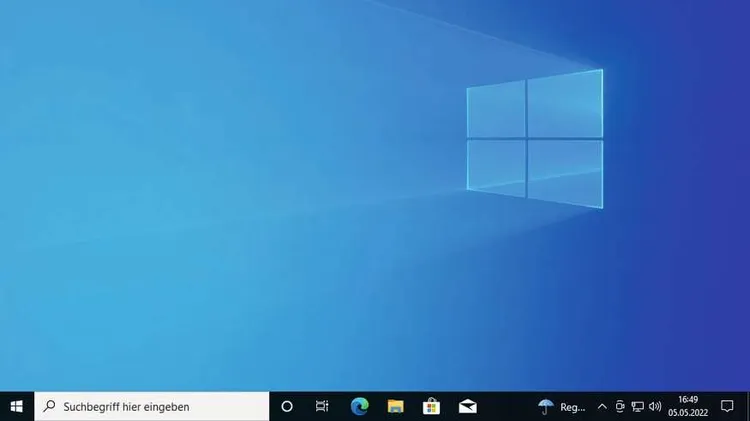Click the umbrella weather icon

pyautogui.click(x=546, y=406)
